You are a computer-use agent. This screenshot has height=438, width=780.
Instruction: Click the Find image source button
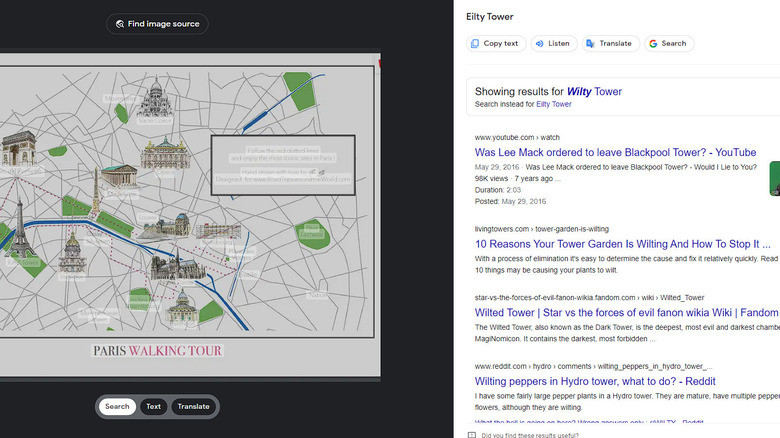tap(158, 23)
